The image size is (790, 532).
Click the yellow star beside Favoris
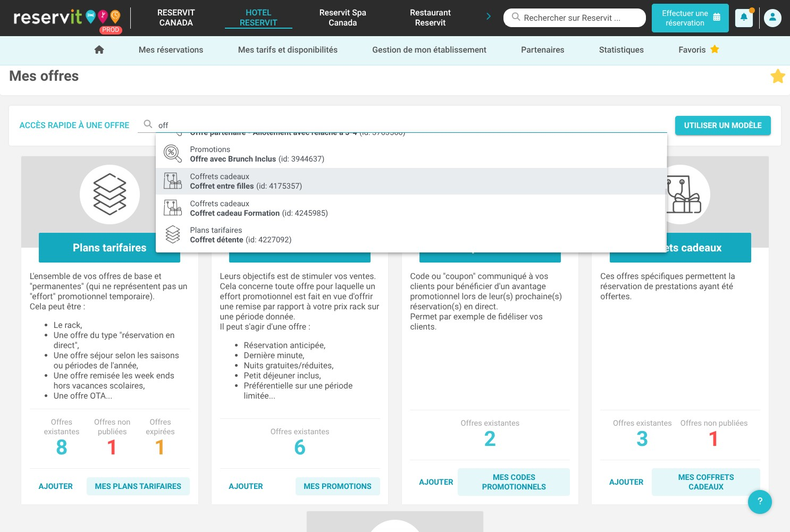click(715, 49)
